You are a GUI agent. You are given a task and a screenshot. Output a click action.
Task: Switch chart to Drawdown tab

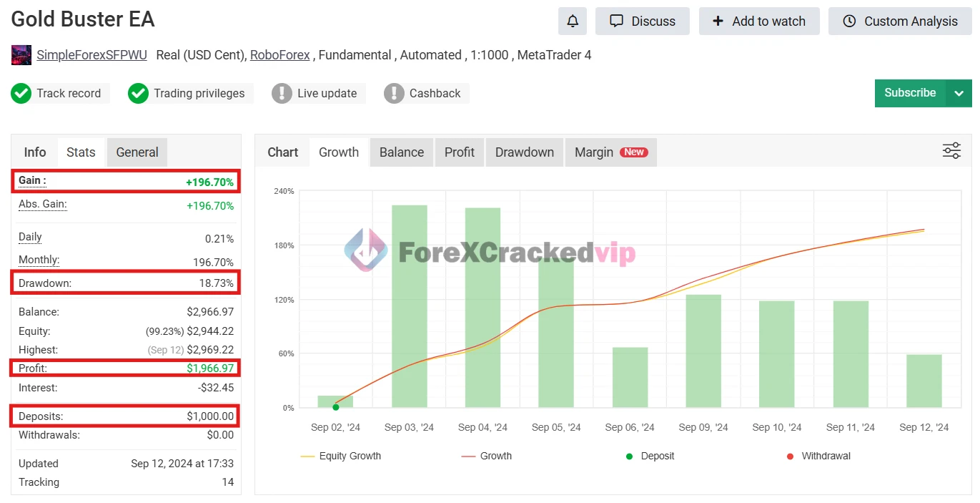[x=525, y=152]
